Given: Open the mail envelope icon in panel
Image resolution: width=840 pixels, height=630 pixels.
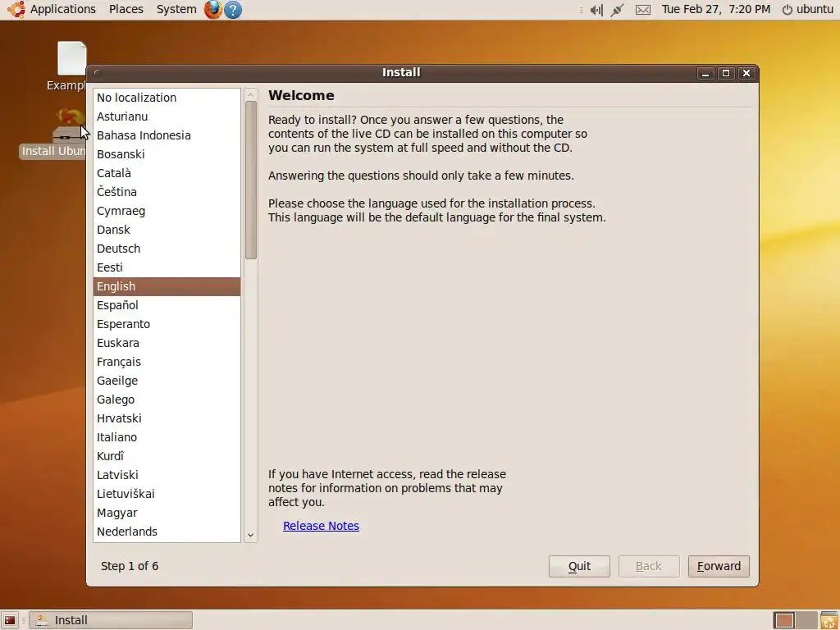Looking at the screenshot, I should click(x=643, y=10).
